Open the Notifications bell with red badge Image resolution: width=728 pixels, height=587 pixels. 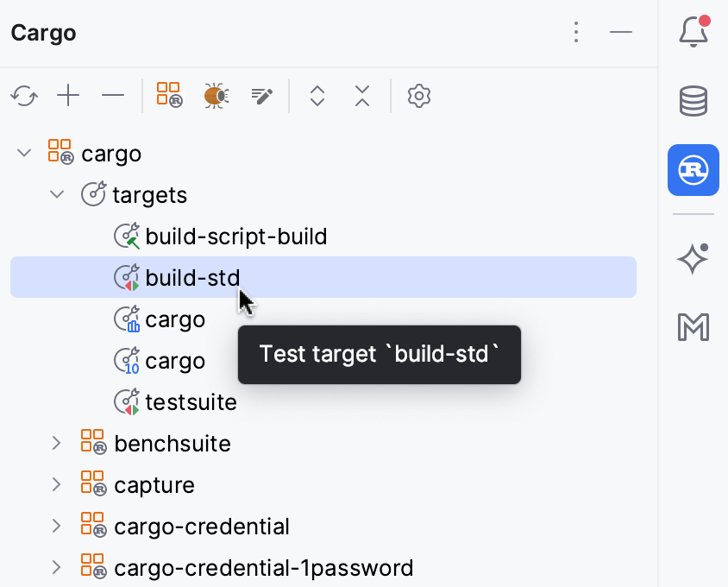[x=693, y=31]
